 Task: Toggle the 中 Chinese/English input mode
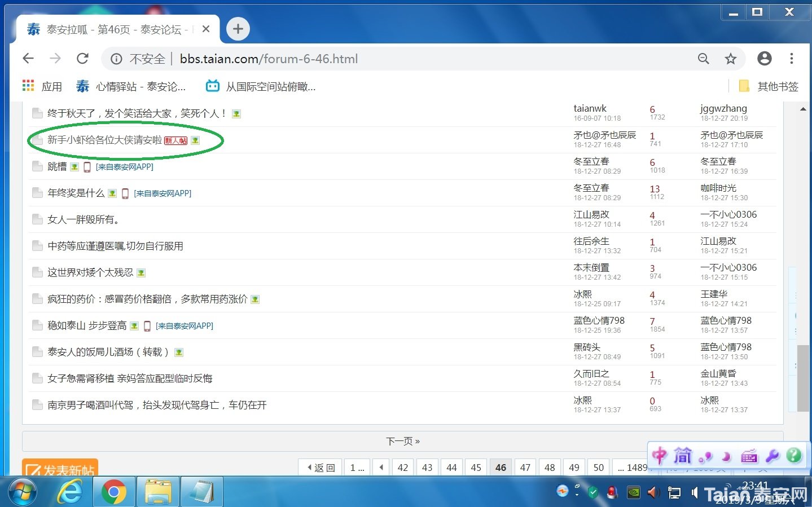(659, 455)
